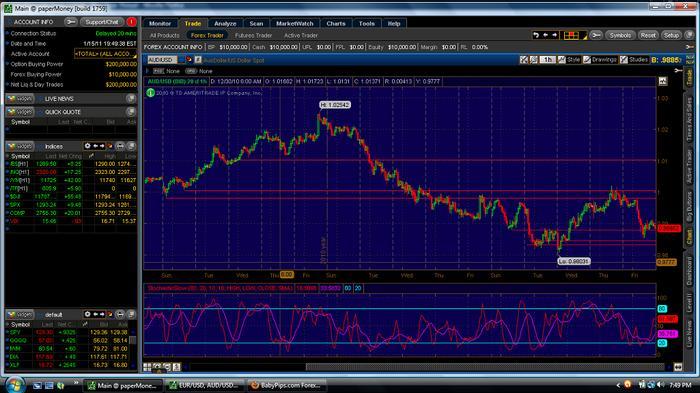Open the chart Style settings

click(x=569, y=59)
